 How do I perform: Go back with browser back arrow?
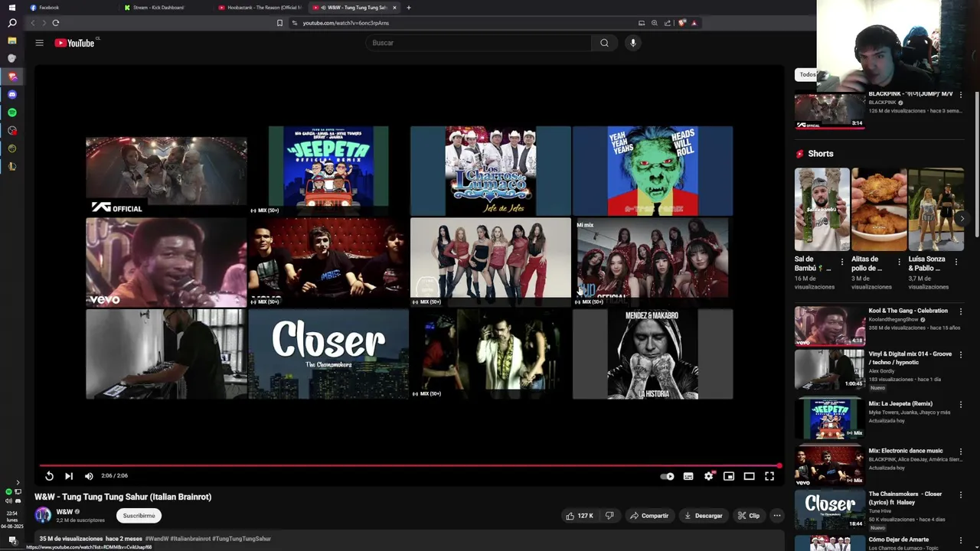click(x=32, y=23)
